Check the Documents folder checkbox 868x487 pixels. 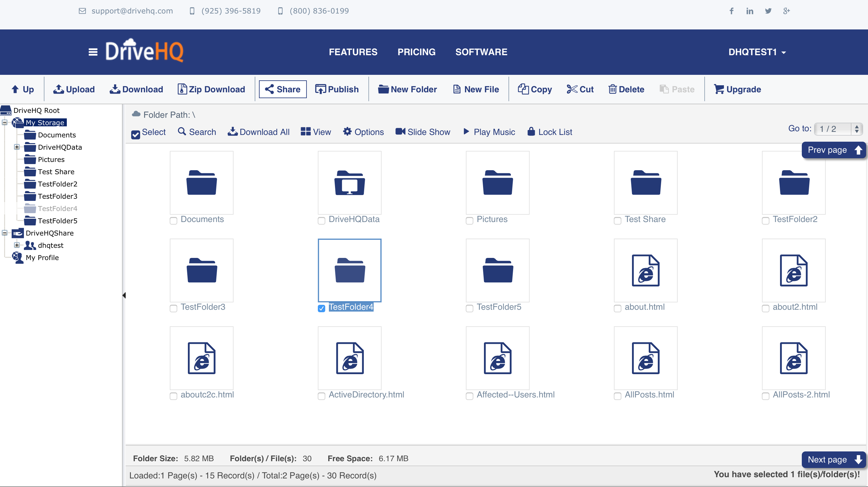pyautogui.click(x=173, y=220)
